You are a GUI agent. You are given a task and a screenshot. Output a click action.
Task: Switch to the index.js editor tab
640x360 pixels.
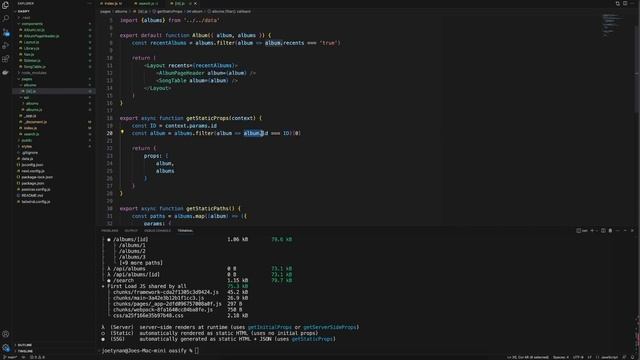click(x=111, y=3)
